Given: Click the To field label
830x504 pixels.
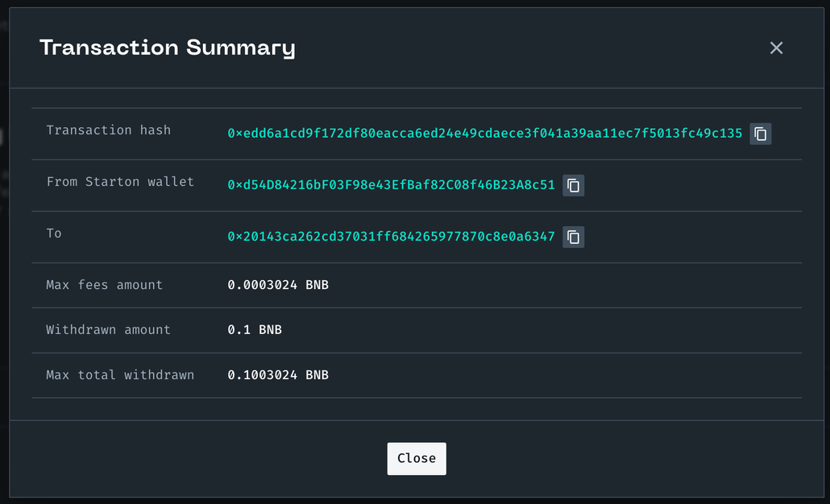Looking at the screenshot, I should pos(53,233).
